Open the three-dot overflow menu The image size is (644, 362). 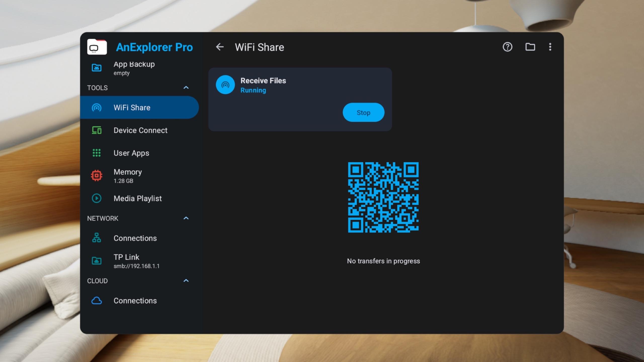click(x=550, y=47)
